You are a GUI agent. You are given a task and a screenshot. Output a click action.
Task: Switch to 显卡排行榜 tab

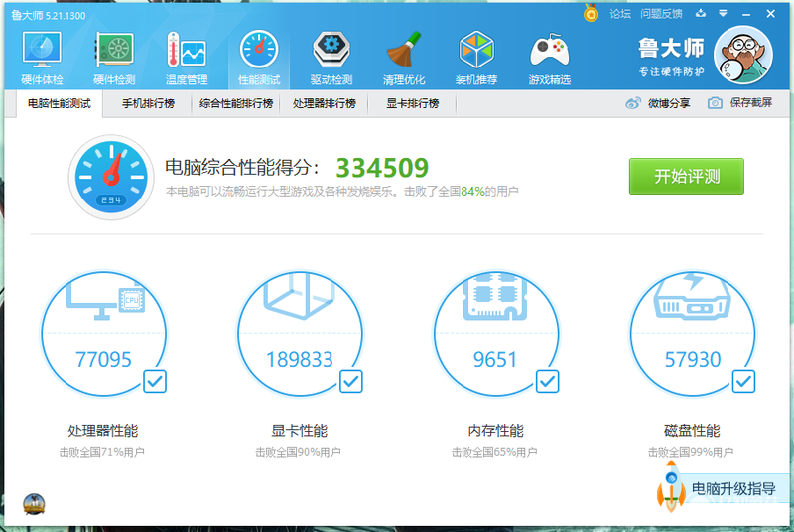(412, 104)
